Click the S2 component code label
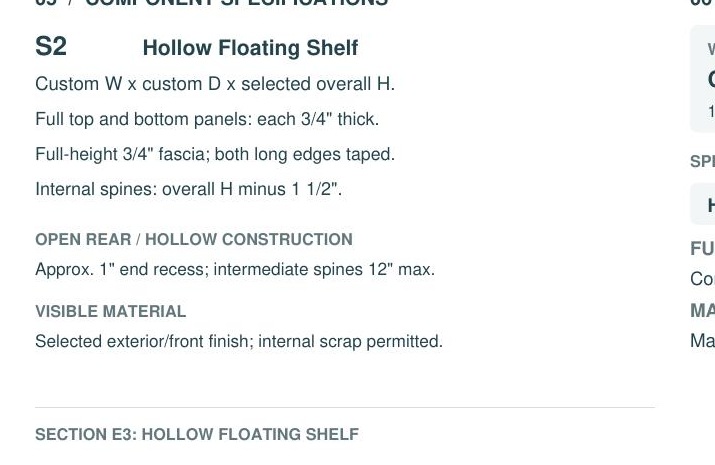This screenshot has height=465, width=715. [x=51, y=46]
